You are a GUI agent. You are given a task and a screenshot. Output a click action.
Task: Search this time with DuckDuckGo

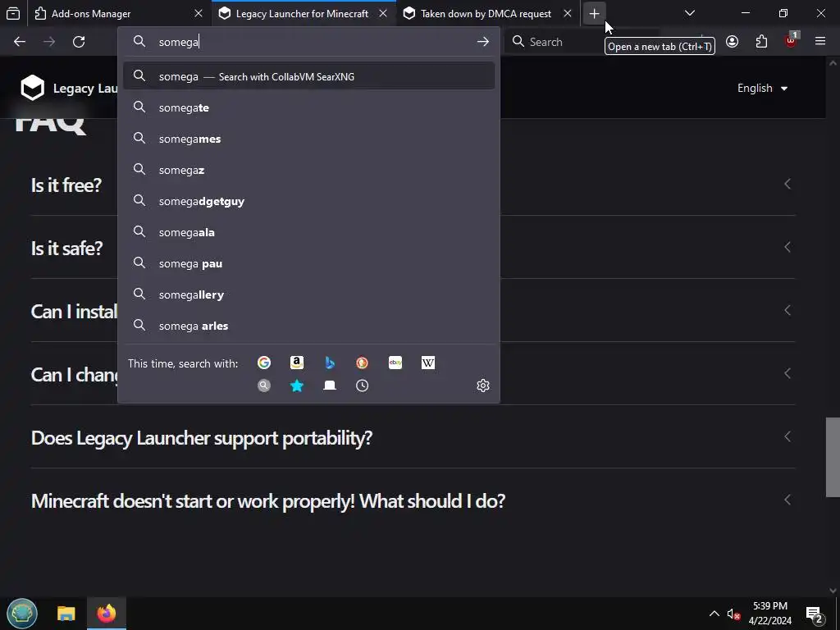click(x=362, y=363)
